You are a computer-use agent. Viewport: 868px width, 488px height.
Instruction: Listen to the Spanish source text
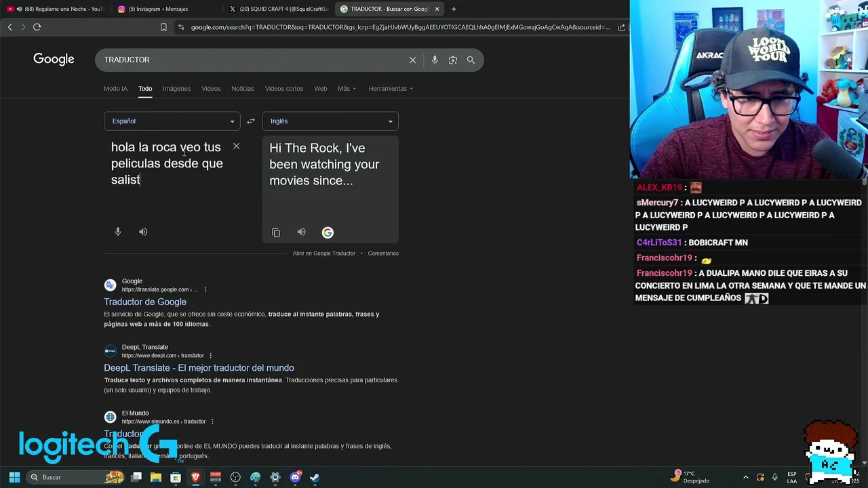click(143, 232)
